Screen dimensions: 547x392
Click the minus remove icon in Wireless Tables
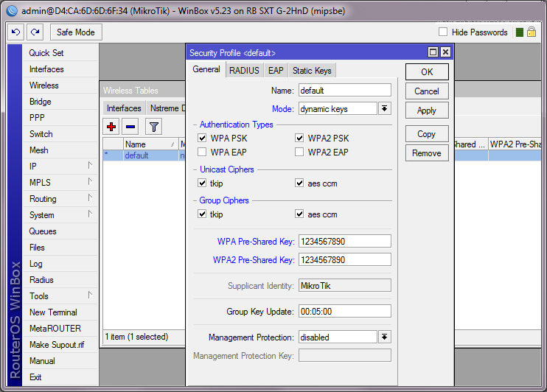(x=130, y=127)
